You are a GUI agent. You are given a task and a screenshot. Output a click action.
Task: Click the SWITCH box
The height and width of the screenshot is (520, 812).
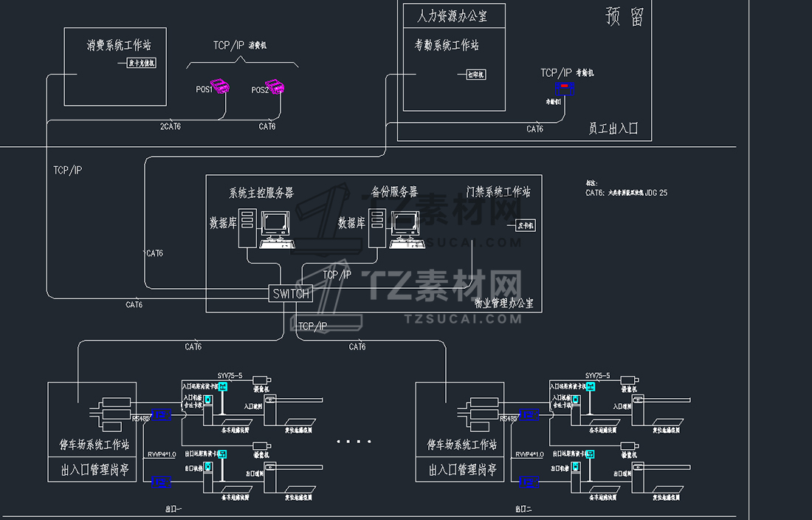pyautogui.click(x=291, y=294)
